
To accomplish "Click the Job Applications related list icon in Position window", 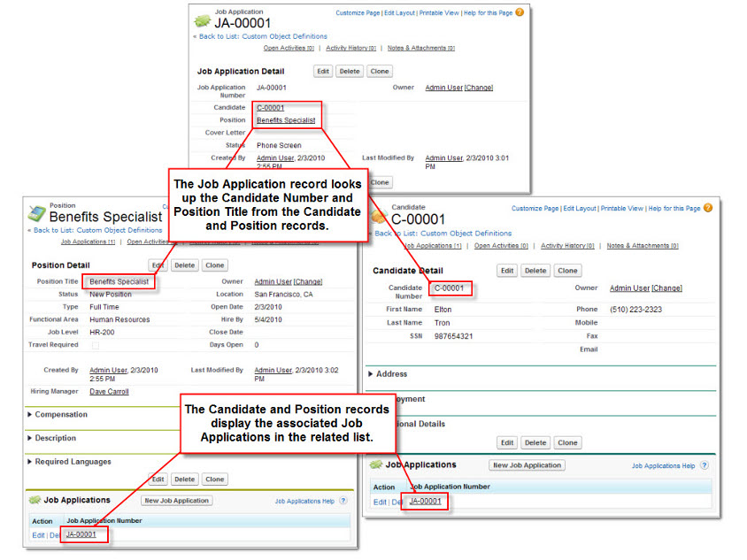I will pyautogui.click(x=35, y=500).
